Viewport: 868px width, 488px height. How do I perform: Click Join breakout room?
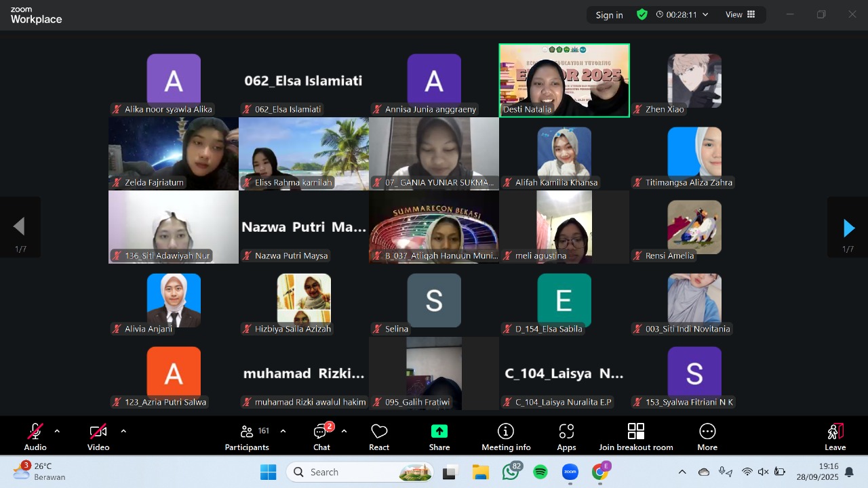pos(635,437)
